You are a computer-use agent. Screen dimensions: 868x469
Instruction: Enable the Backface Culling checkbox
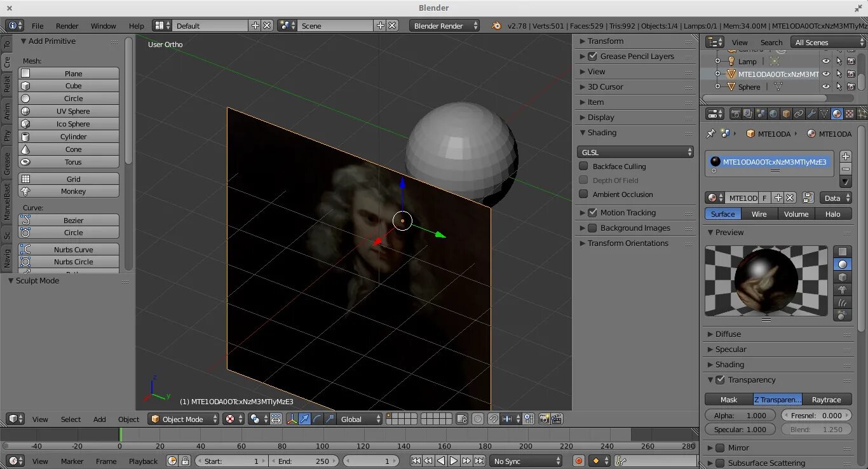pos(583,166)
